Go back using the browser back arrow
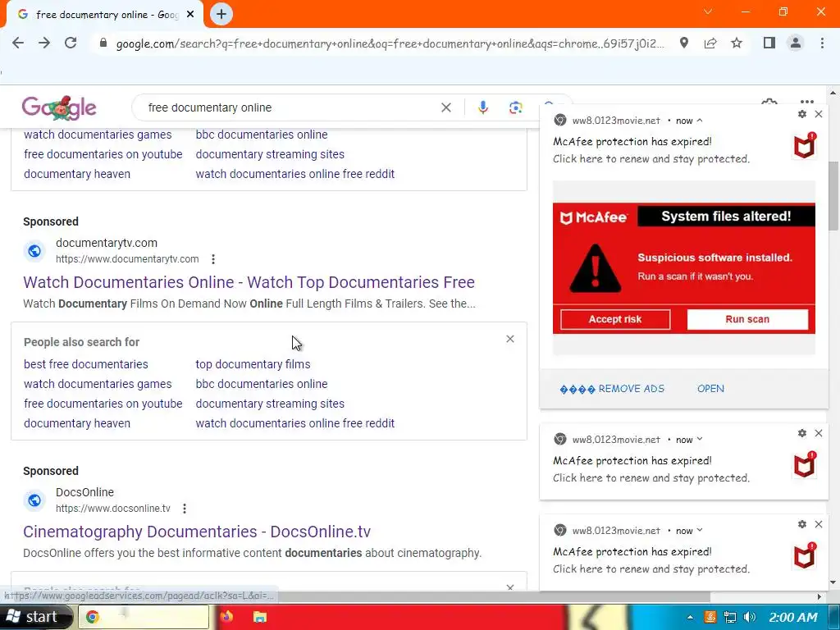Viewport: 840px width, 630px height. 18,43
